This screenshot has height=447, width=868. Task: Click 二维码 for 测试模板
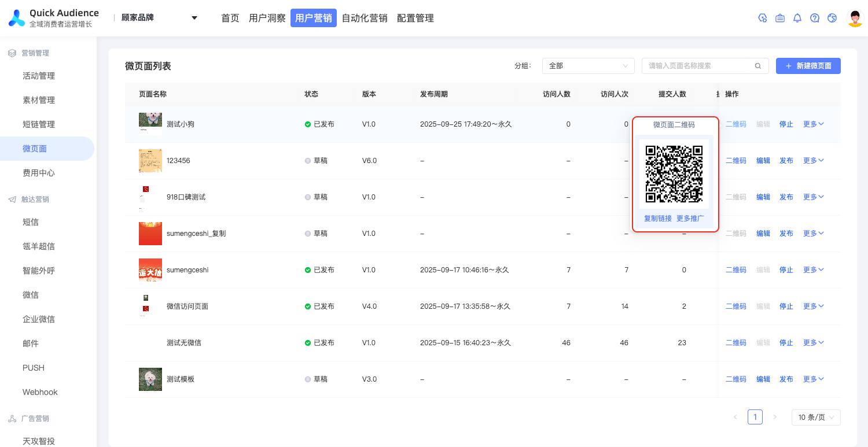[x=736, y=379]
